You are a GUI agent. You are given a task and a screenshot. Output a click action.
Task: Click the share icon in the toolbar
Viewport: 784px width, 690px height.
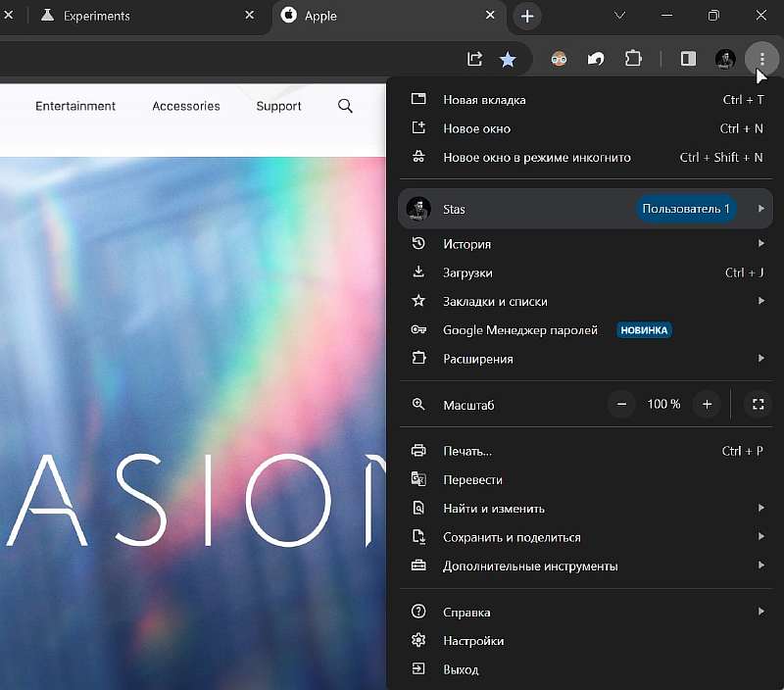(474, 59)
